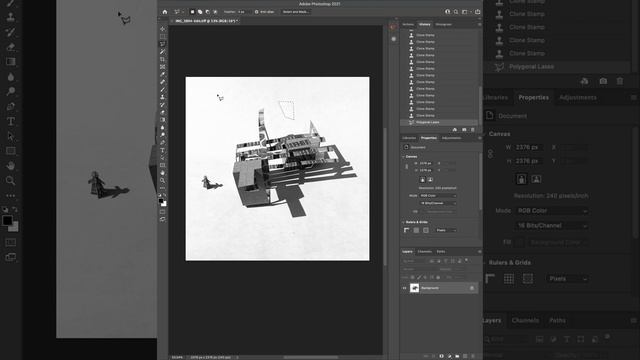This screenshot has height=360, width=640.
Task: Click the open document's title tab
Action: 206,21
